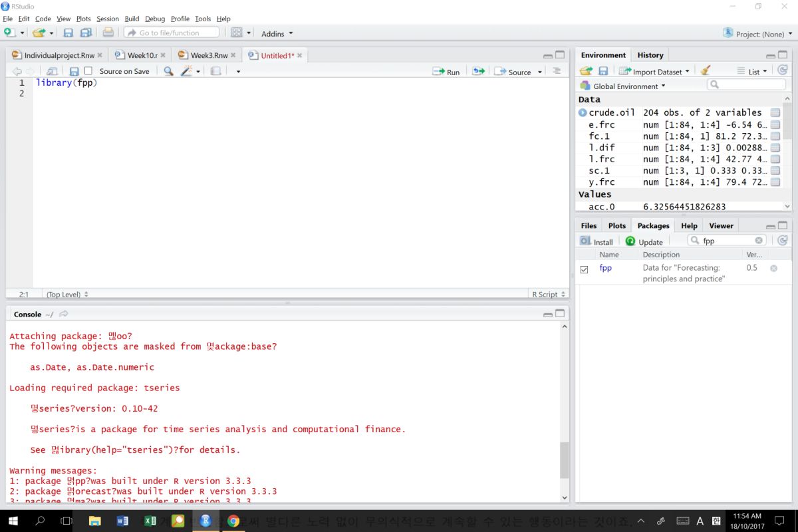798x532 pixels.
Task: Refresh the Environment pane
Action: pyautogui.click(x=782, y=70)
